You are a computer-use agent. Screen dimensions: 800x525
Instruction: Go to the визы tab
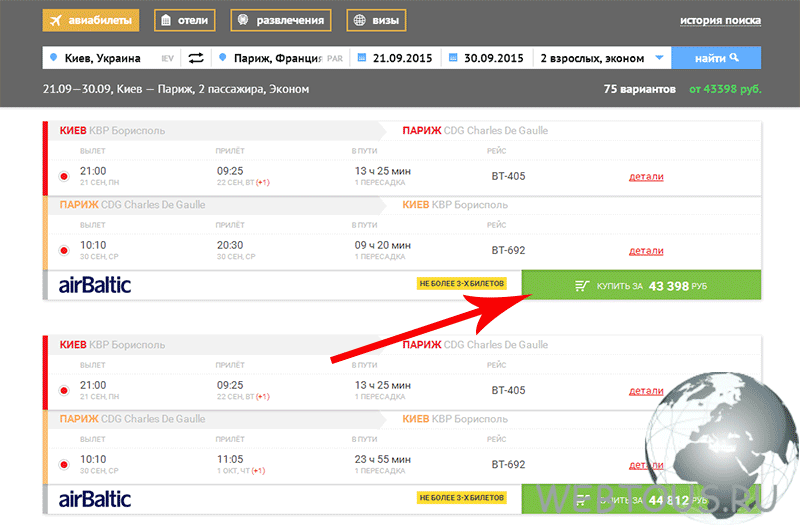[x=377, y=20]
